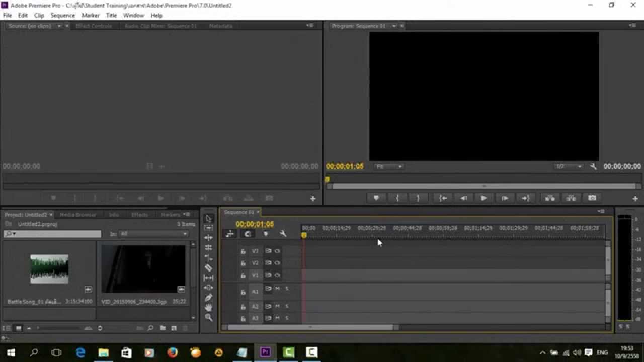Select the Slide tool
The height and width of the screenshot is (362, 644).
click(x=209, y=287)
